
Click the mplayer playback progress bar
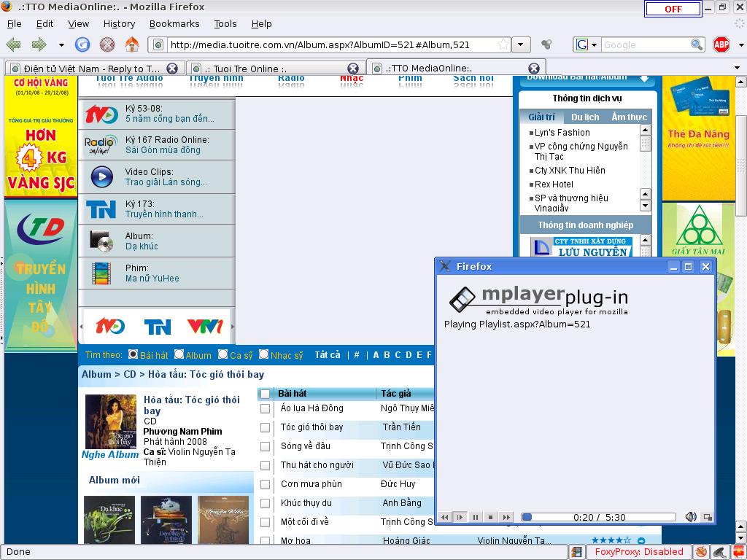[x=598, y=517]
